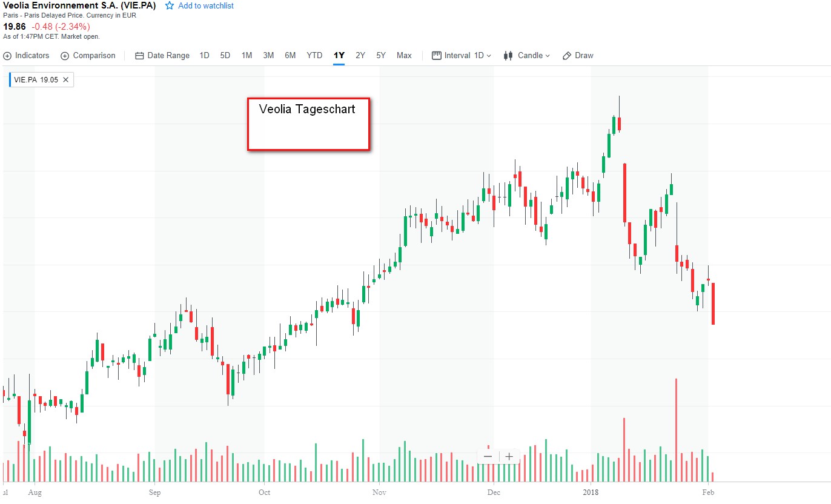Click the Draw pencil icon
The image size is (831, 504).
(567, 56)
